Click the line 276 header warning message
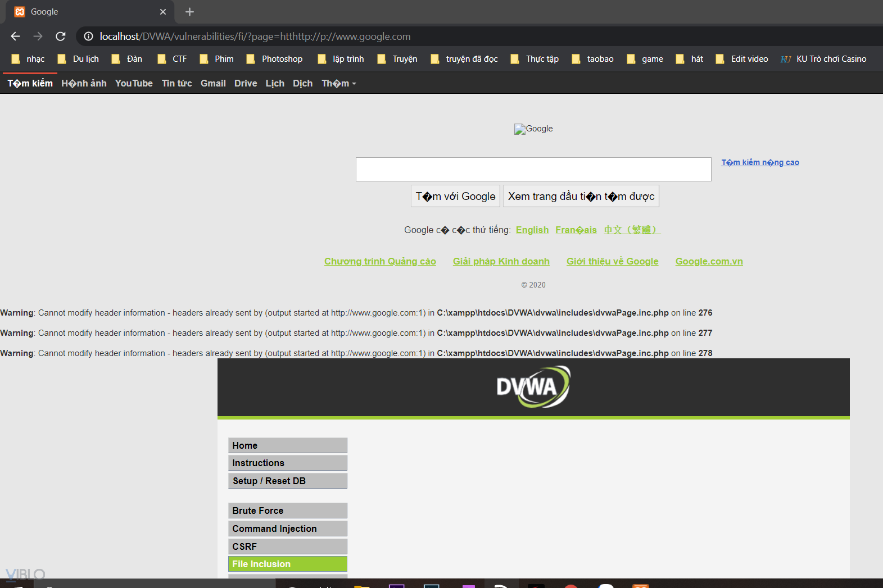The width and height of the screenshot is (883, 588). (356, 313)
